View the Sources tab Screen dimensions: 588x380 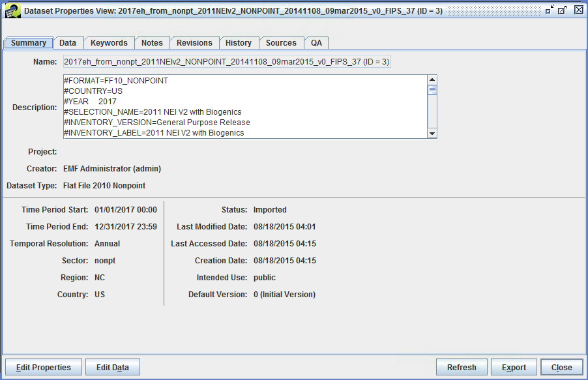click(x=281, y=42)
